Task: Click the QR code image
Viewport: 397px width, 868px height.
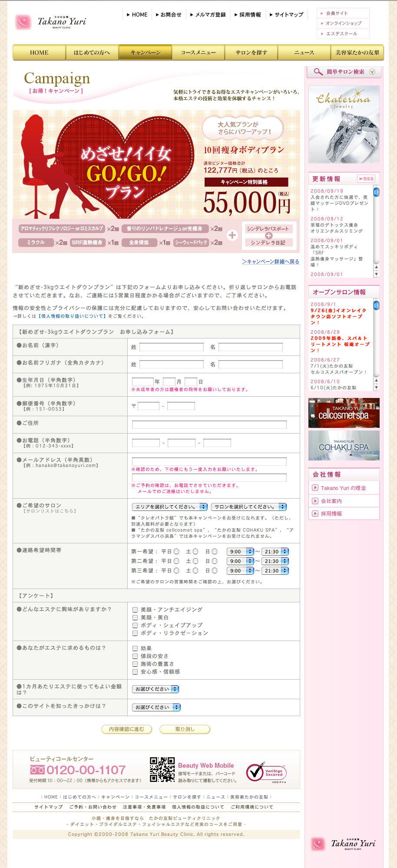Action: [x=162, y=769]
